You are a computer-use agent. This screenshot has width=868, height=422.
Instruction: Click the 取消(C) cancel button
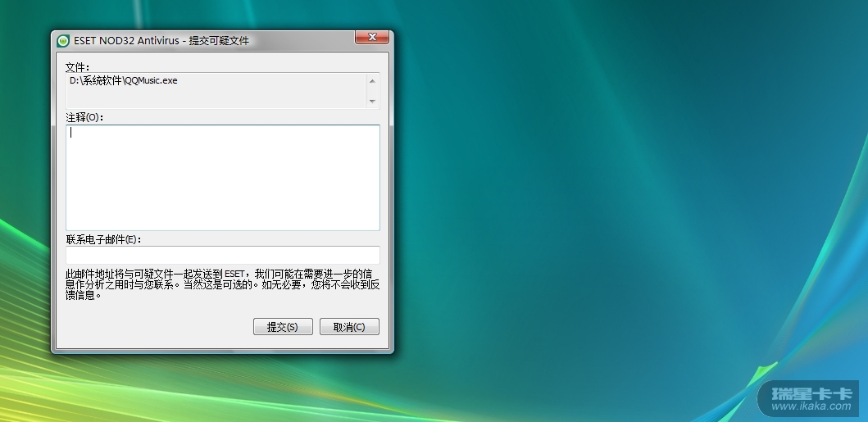point(349,327)
